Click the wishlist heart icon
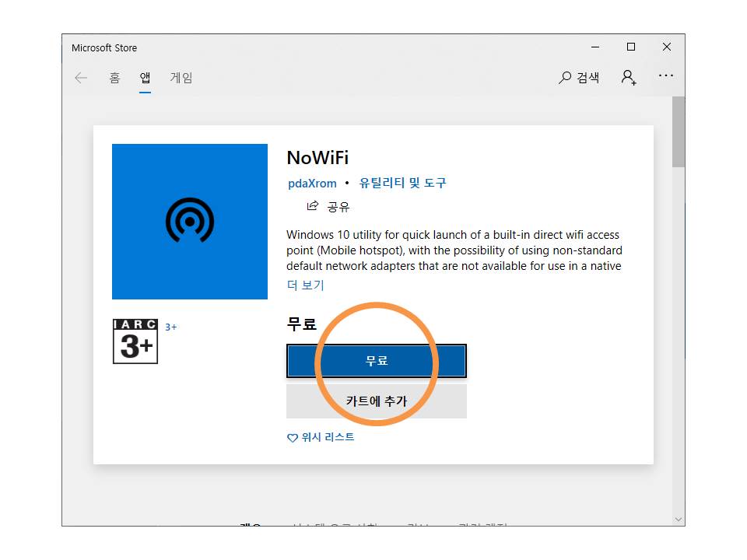 click(293, 438)
